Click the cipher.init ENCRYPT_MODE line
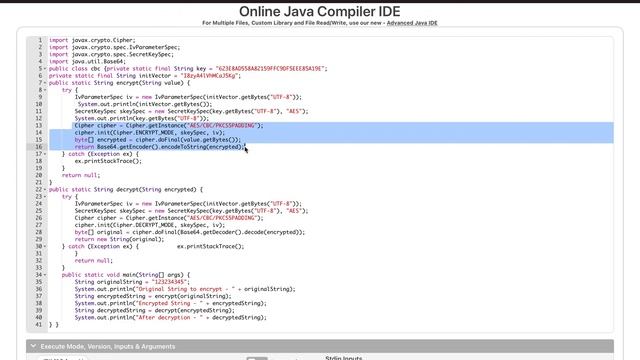Viewport: 640px width, 360px height. [150, 133]
